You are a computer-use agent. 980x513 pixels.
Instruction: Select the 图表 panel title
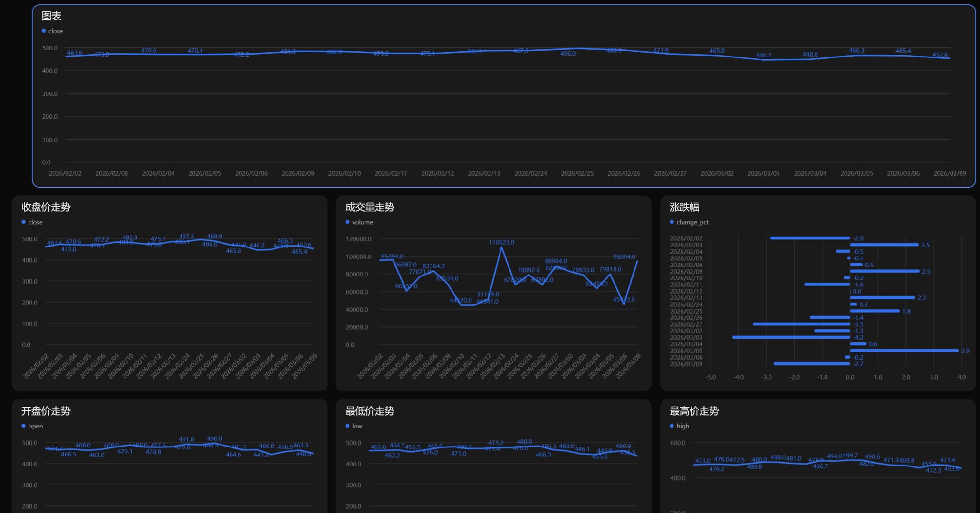51,16
